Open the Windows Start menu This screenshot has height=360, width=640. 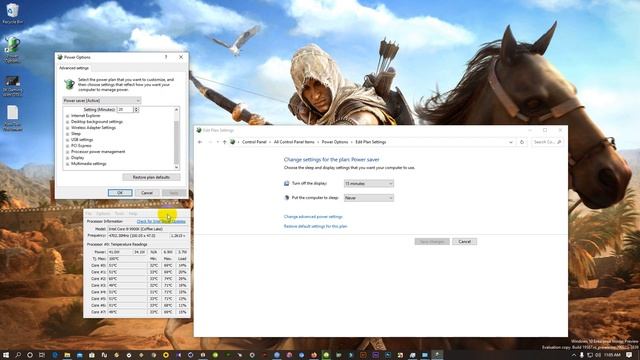point(6,355)
